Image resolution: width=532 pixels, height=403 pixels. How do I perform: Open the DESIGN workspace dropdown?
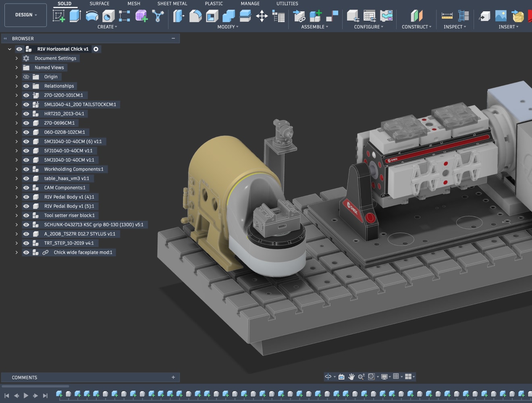[26, 15]
